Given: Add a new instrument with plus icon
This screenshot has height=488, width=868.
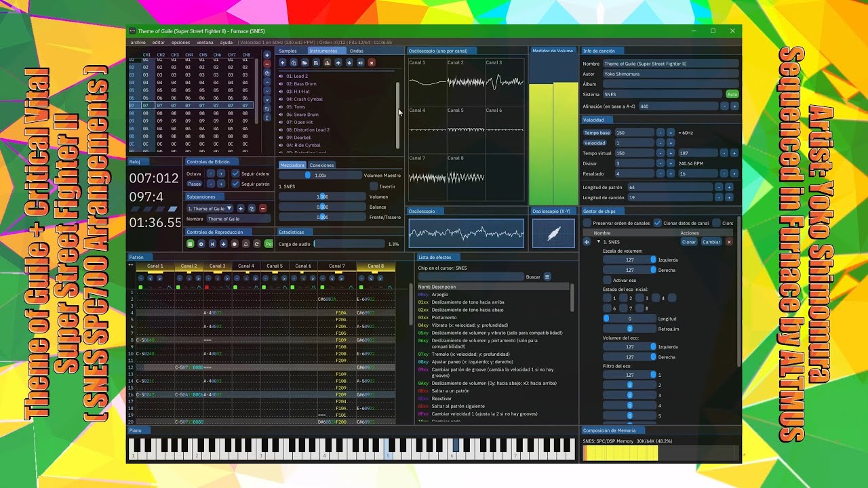Looking at the screenshot, I should [x=282, y=62].
